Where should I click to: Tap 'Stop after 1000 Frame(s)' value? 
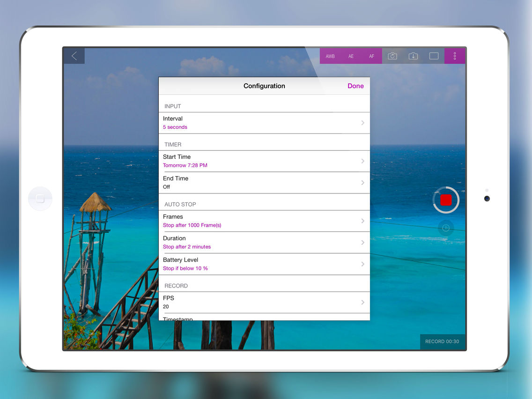click(192, 225)
